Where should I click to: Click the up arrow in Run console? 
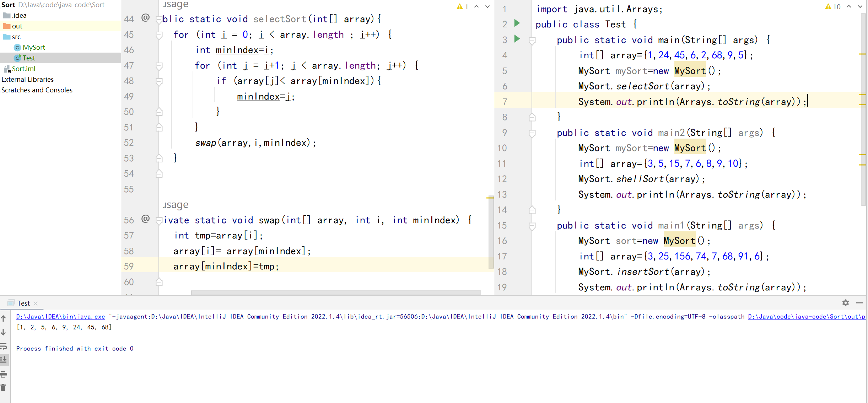(x=4, y=318)
